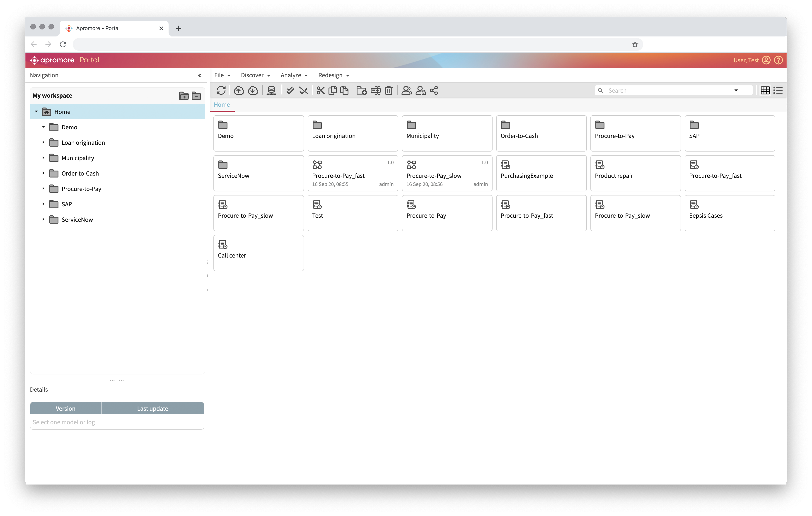Select the Sepsis Cases log tile
Viewport: 812px width, 516px height.
(x=730, y=213)
